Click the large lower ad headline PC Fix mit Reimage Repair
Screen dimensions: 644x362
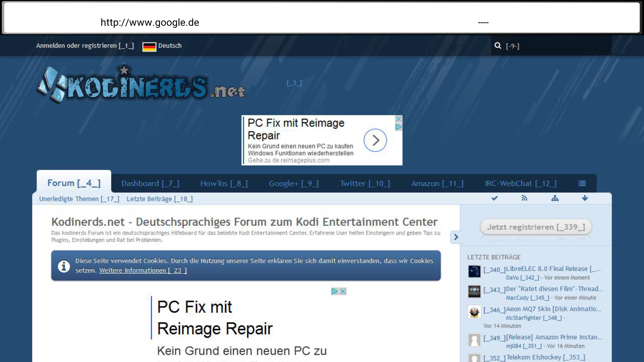(x=215, y=318)
